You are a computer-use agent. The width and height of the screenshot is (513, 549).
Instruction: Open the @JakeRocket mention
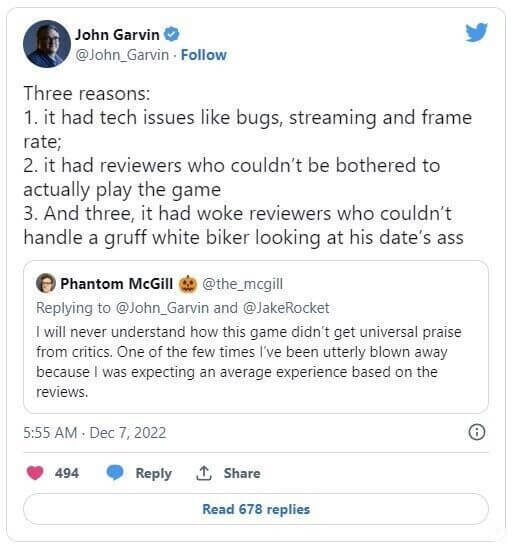(286, 308)
